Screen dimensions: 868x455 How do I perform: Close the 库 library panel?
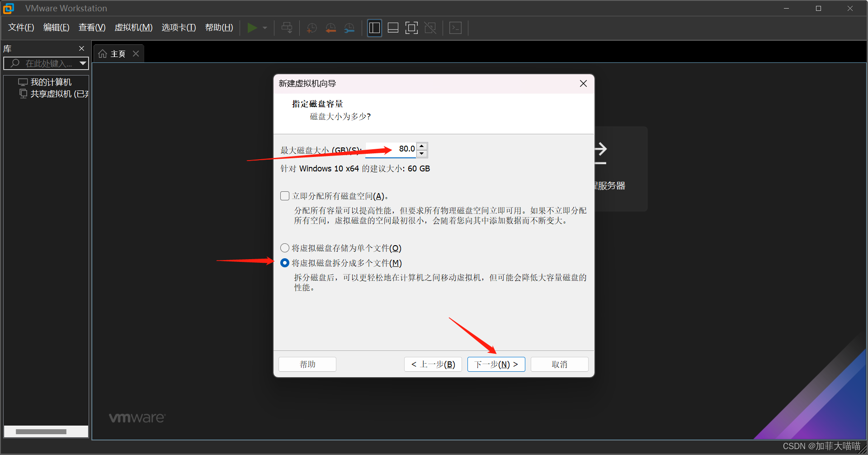tap(81, 48)
